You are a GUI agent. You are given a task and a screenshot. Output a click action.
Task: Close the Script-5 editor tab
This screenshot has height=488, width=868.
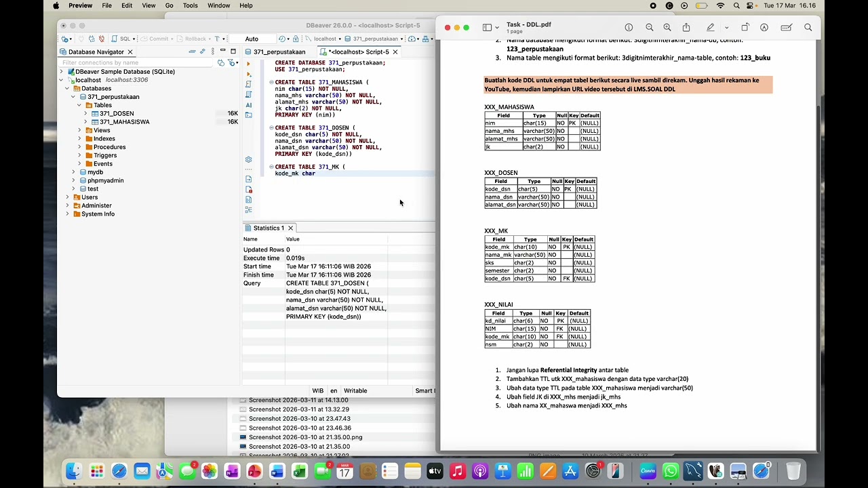[x=395, y=52]
